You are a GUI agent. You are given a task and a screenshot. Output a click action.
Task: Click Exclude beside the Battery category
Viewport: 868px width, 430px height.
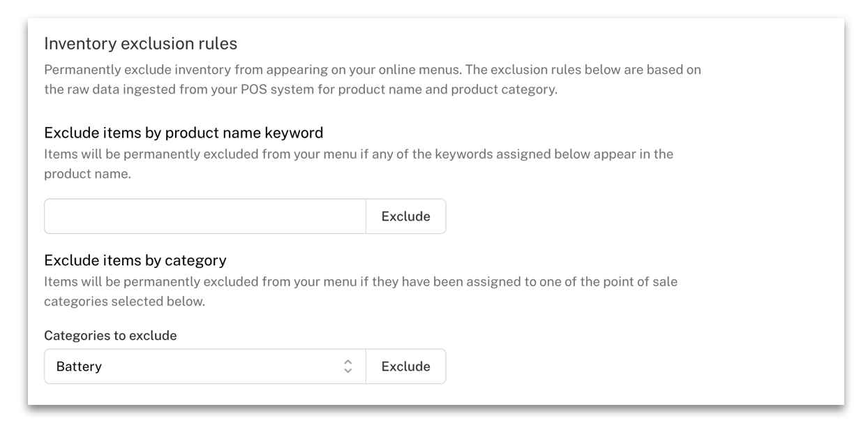405,366
